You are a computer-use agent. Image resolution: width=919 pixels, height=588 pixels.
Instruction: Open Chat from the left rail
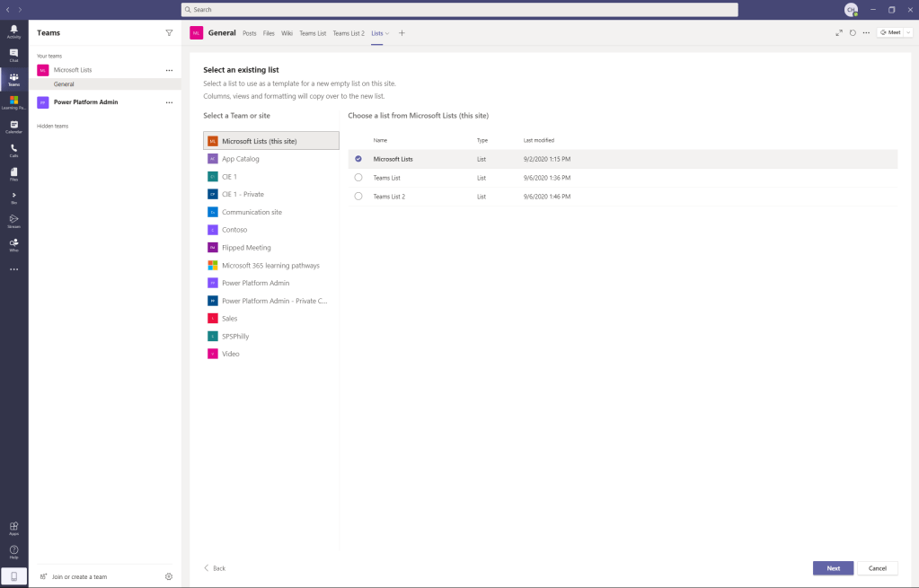click(x=13, y=55)
